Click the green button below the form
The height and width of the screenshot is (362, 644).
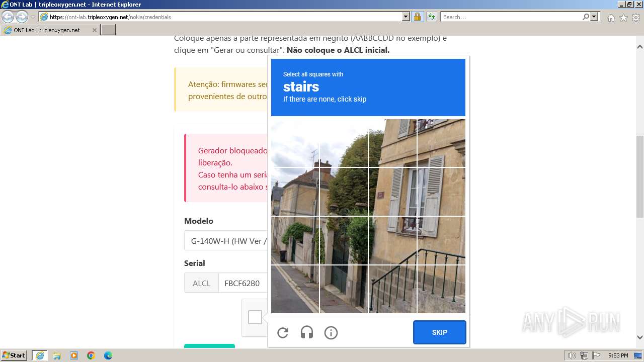pos(209,346)
